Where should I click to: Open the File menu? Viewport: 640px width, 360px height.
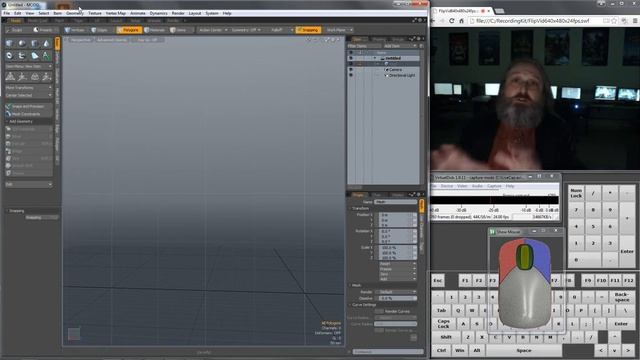coord(7,13)
